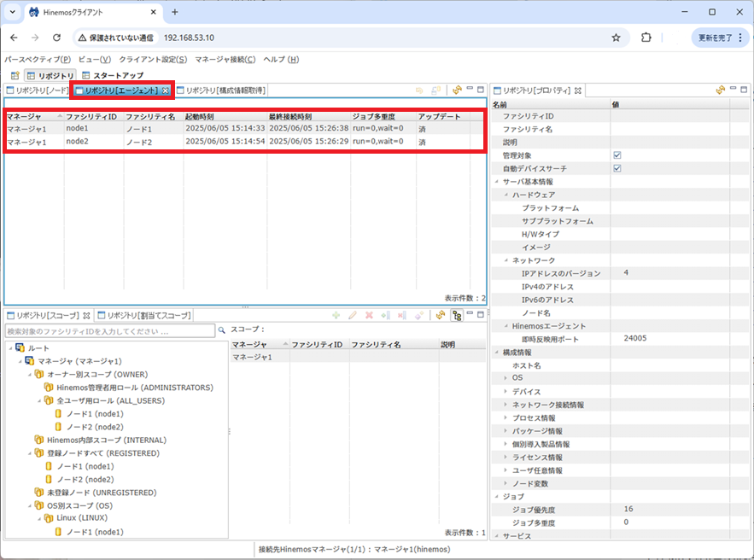Refresh the scope view
Screen dimensions: 754x560
click(x=440, y=315)
